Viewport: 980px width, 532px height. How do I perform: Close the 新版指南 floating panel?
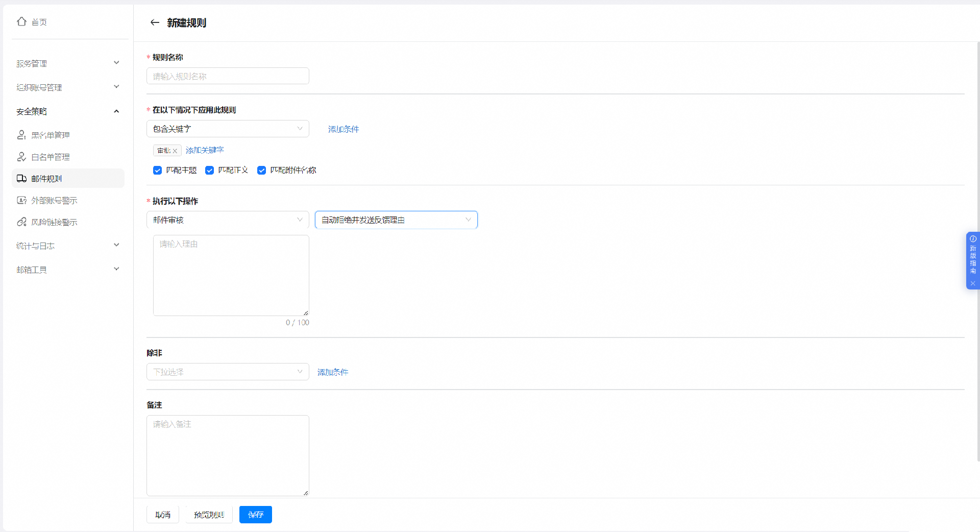pos(973,283)
